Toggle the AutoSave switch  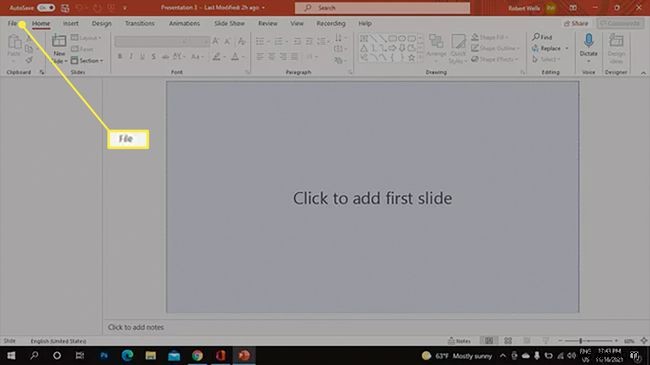pyautogui.click(x=46, y=8)
